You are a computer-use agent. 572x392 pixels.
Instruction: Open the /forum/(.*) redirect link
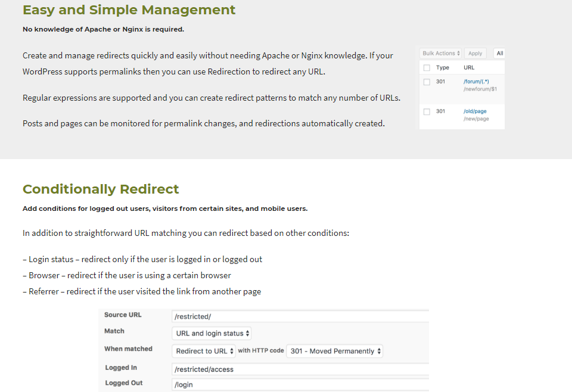tap(475, 81)
